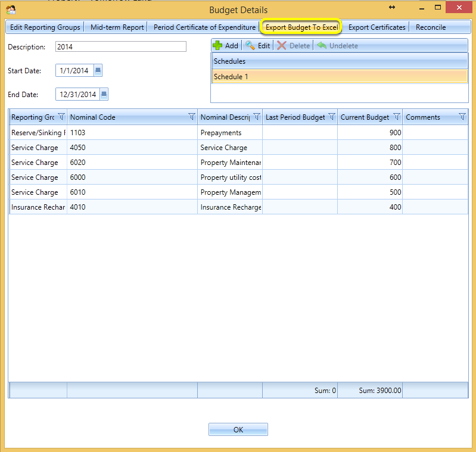Click Export Budget To Excel

pyautogui.click(x=301, y=27)
